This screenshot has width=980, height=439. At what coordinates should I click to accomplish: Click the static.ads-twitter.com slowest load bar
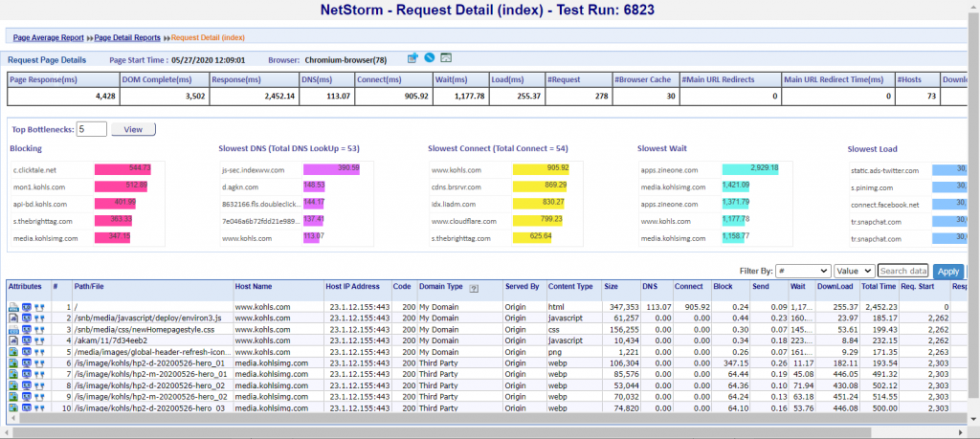pos(948,169)
